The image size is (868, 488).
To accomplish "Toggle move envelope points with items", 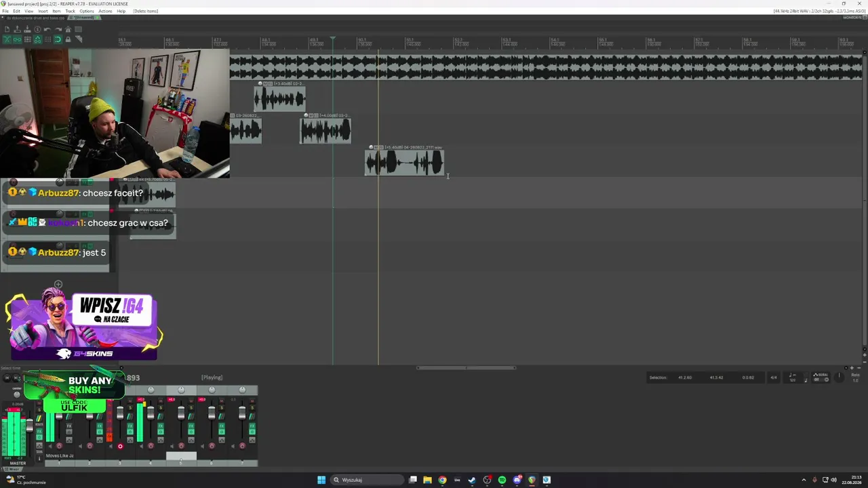I will 37,39.
